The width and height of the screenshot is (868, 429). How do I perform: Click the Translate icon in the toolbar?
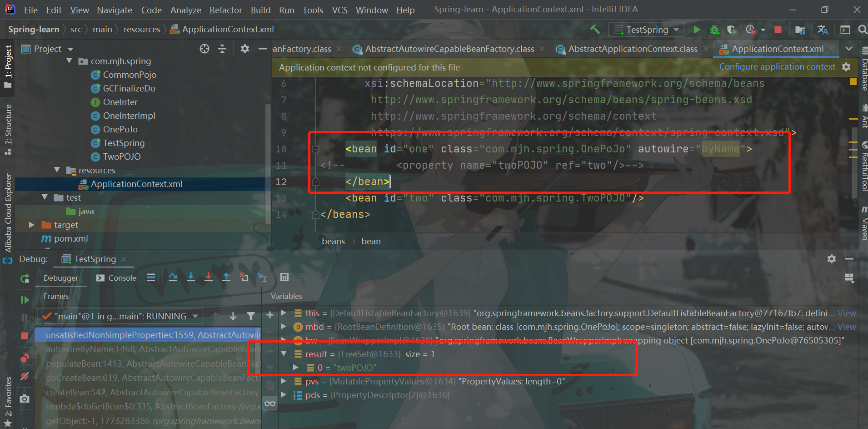[x=823, y=30]
